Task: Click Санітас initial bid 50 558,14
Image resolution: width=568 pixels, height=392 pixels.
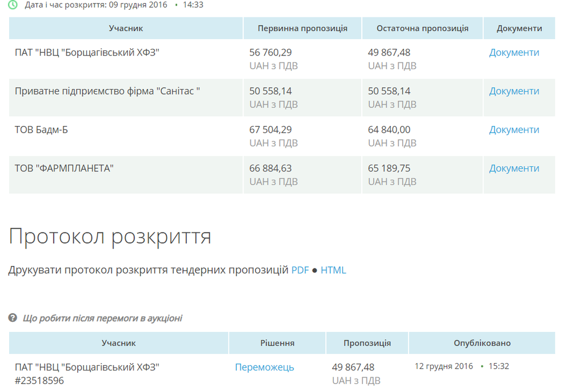Action: [270, 91]
